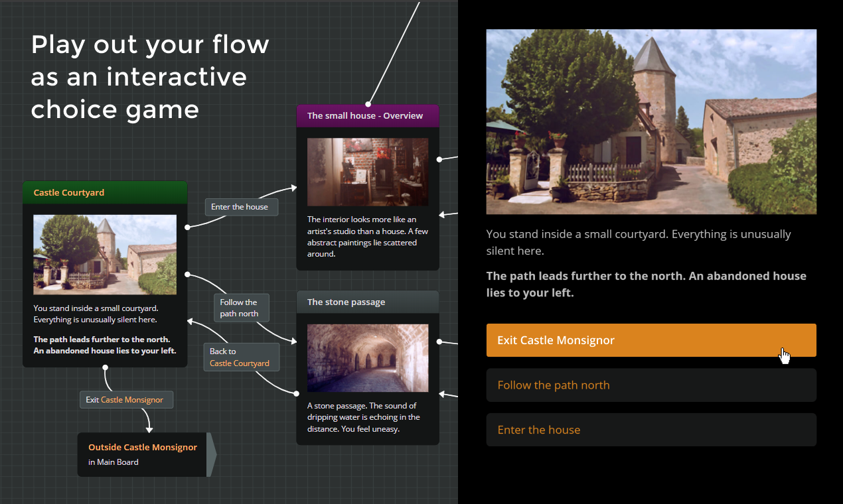This screenshot has height=504, width=843.
Task: Click the output port dot beside Castle Courtyard image
Action: [x=188, y=228]
